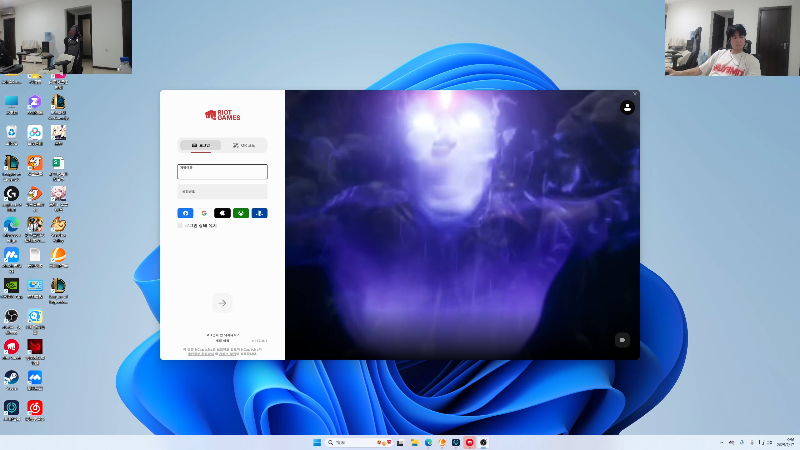Screen dimensions: 800x450
Task: Open the can't sign in link
Action: tap(222, 335)
